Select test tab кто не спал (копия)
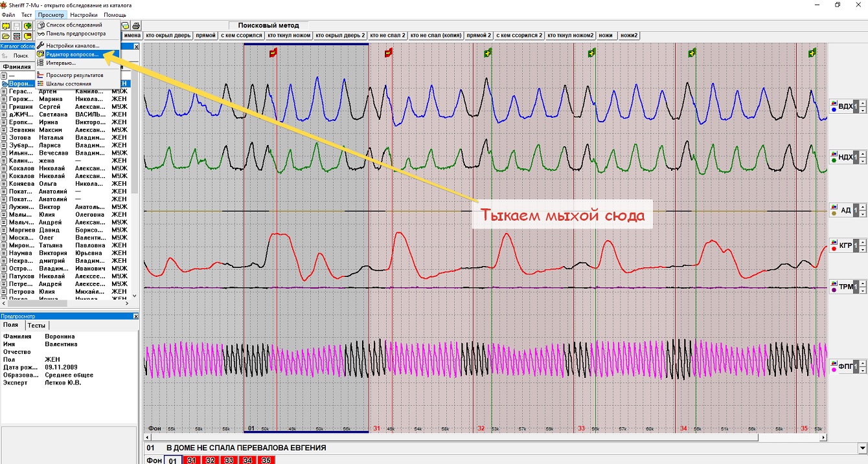The image size is (868, 464). [x=436, y=36]
